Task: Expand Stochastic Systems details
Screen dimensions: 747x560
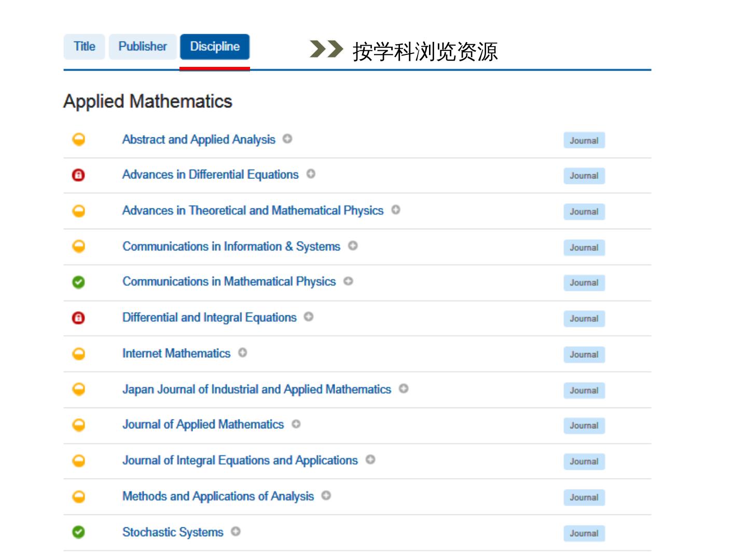Action: [x=236, y=531]
